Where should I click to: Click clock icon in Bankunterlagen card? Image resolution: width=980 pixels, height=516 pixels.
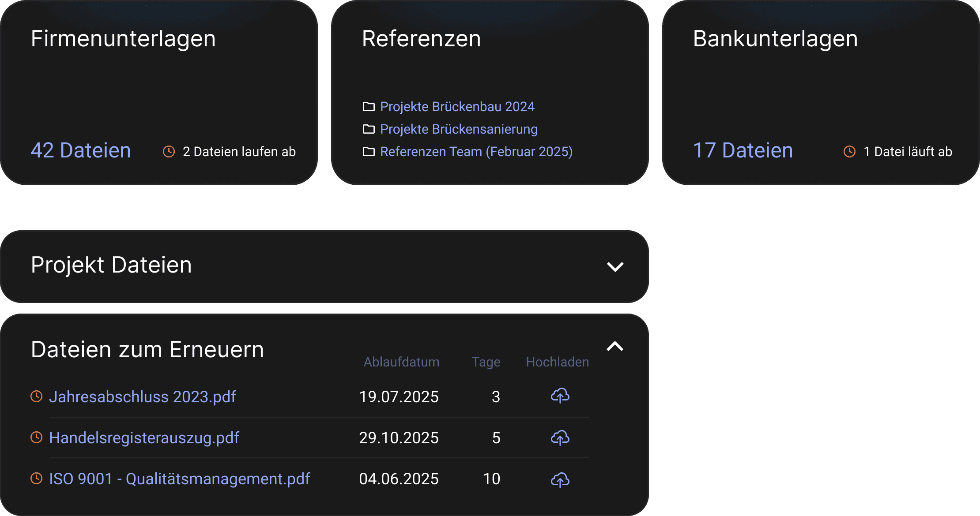tap(849, 151)
